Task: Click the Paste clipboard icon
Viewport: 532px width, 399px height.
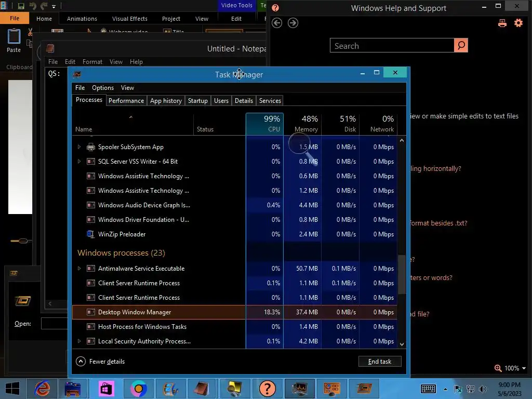Action: tap(14, 36)
